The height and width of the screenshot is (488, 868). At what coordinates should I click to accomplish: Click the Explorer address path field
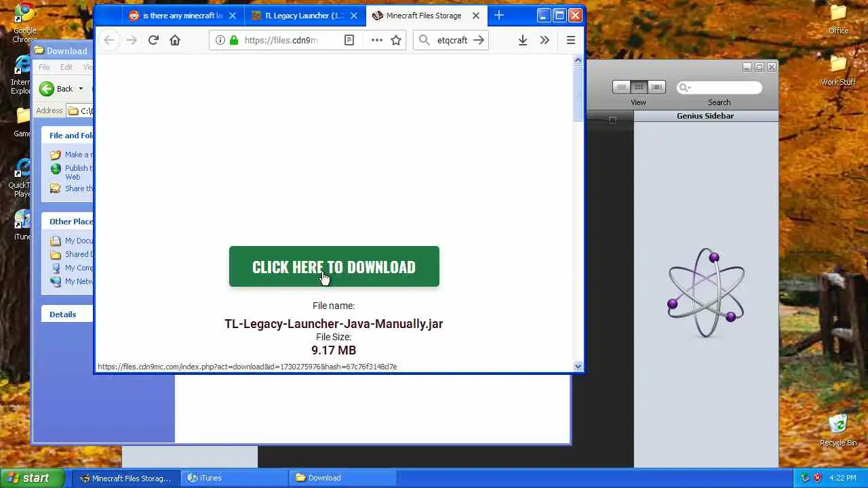tap(80, 110)
